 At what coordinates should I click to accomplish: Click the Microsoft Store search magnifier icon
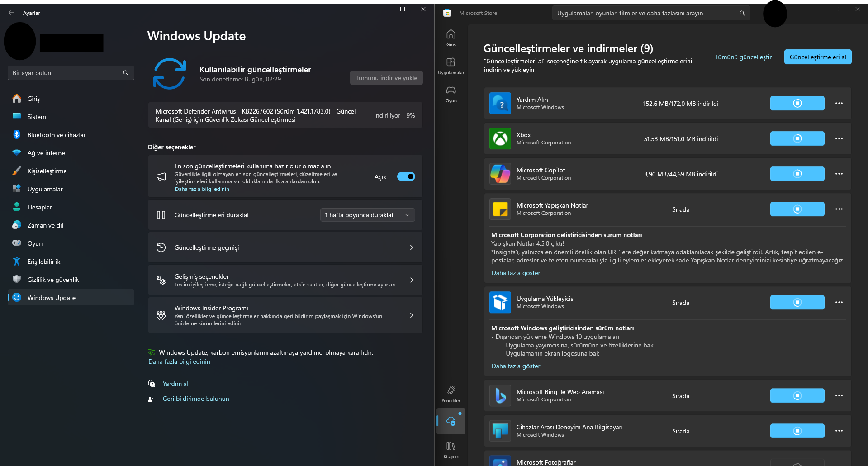tap(742, 13)
